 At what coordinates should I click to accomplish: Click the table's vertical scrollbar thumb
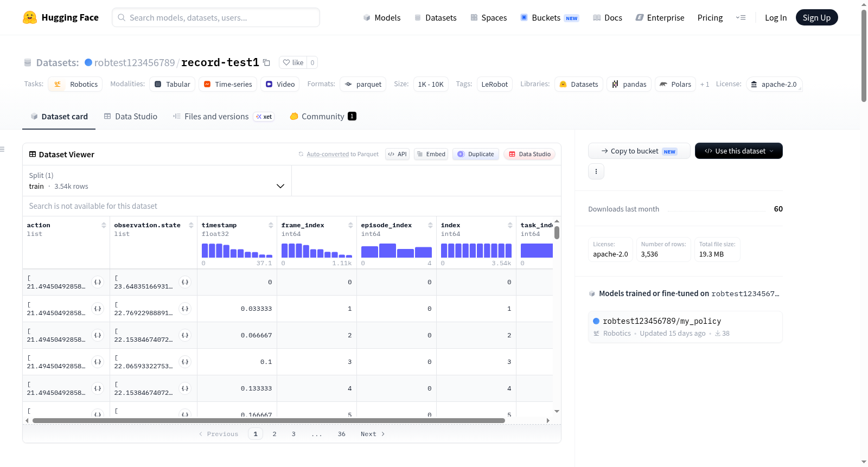557,233
